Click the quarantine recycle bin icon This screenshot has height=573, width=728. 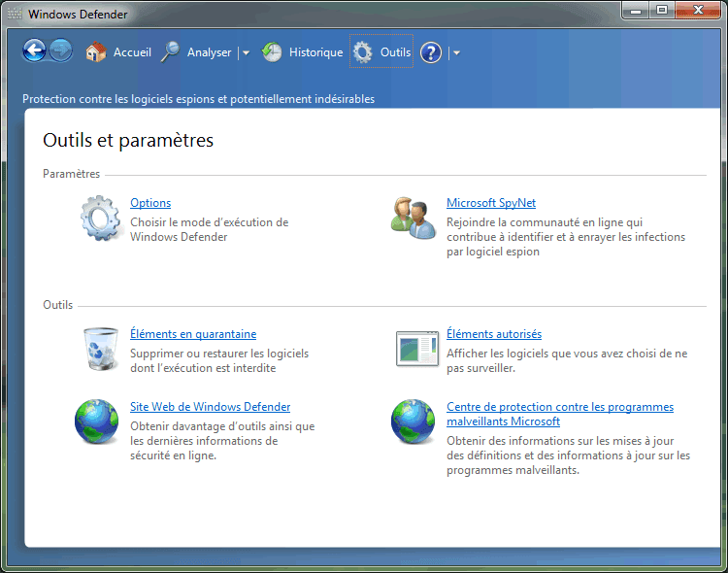(x=101, y=349)
